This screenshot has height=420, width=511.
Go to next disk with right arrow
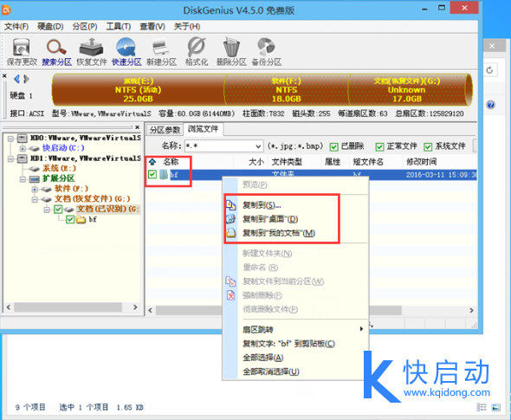(26, 79)
